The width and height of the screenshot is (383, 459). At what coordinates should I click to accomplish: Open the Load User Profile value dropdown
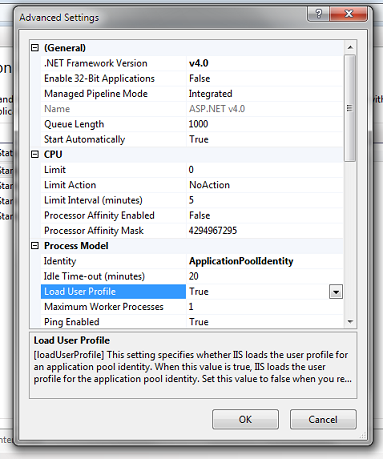pyautogui.click(x=336, y=292)
